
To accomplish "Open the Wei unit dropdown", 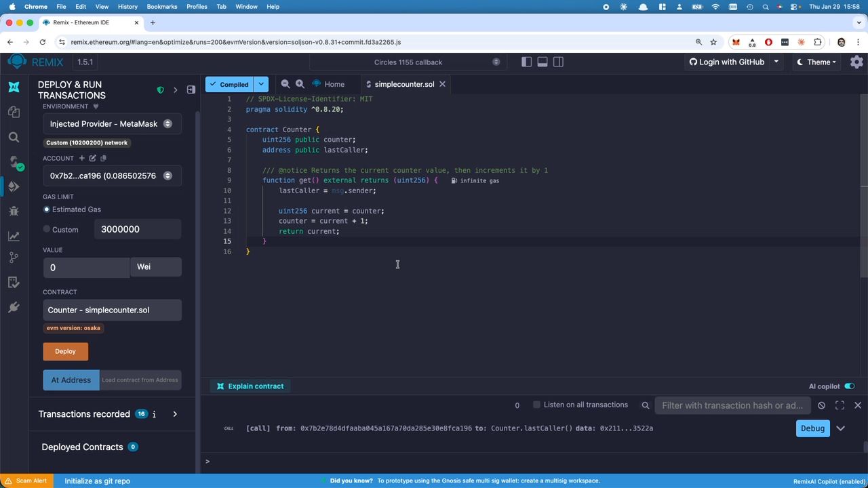I will tap(155, 267).
